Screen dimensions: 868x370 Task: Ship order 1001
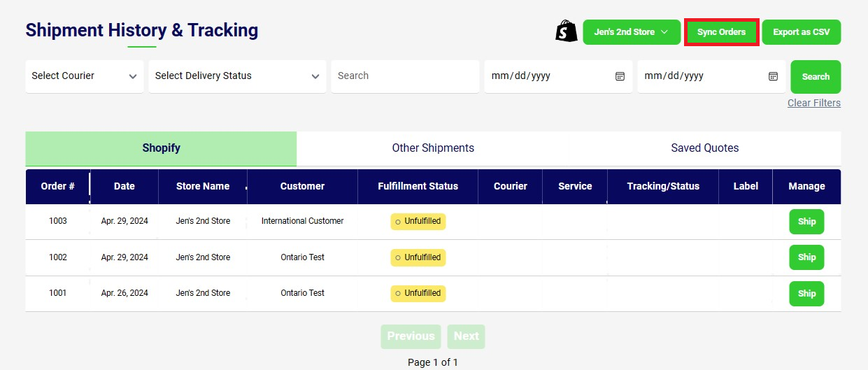coord(806,294)
